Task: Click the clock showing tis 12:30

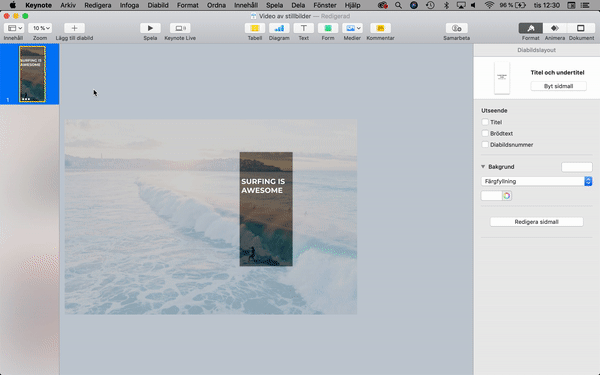Action: tap(546, 5)
